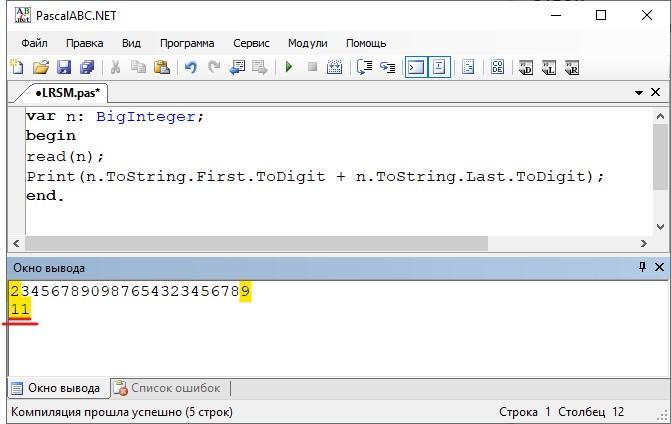Click the input number line in output window
Image resolution: width=671 pixels, height=424 pixels.
point(130,291)
